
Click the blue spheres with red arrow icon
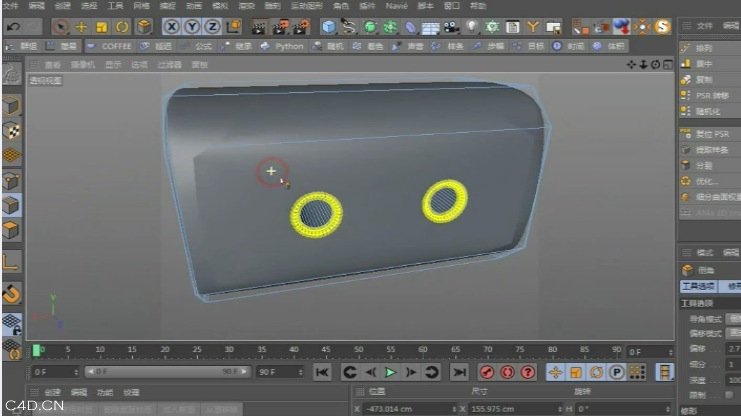(x=621, y=27)
